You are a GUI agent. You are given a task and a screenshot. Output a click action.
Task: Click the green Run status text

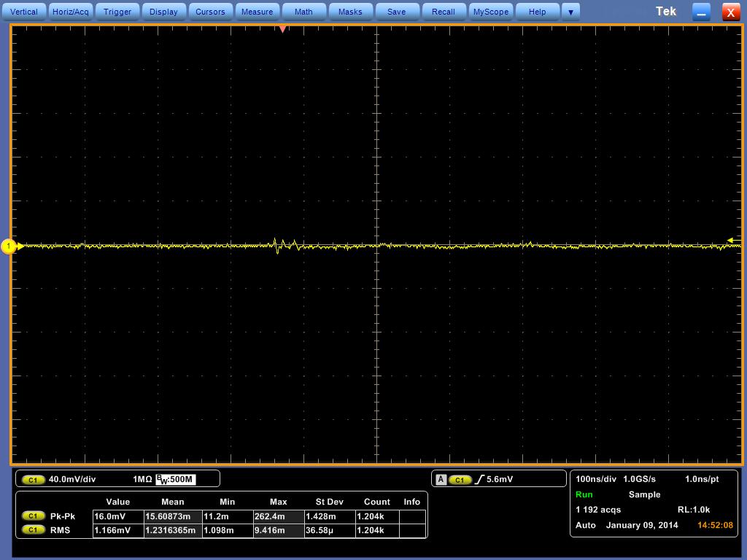[584, 494]
